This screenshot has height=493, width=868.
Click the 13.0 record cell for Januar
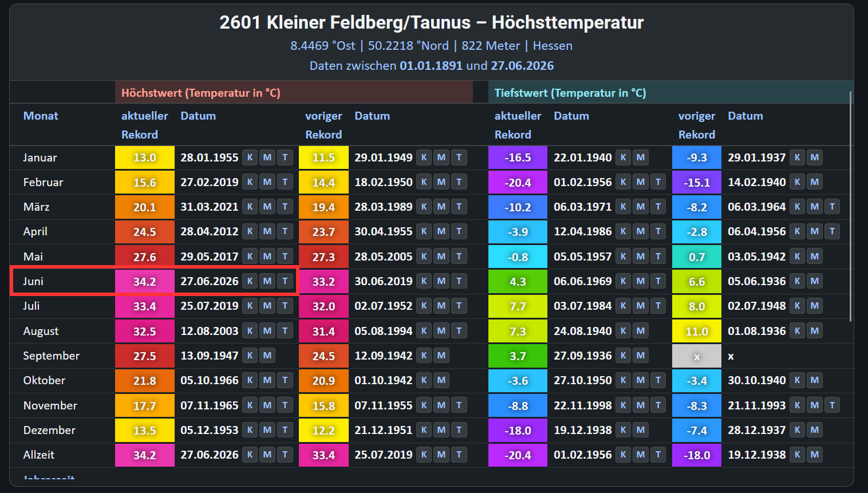145,157
